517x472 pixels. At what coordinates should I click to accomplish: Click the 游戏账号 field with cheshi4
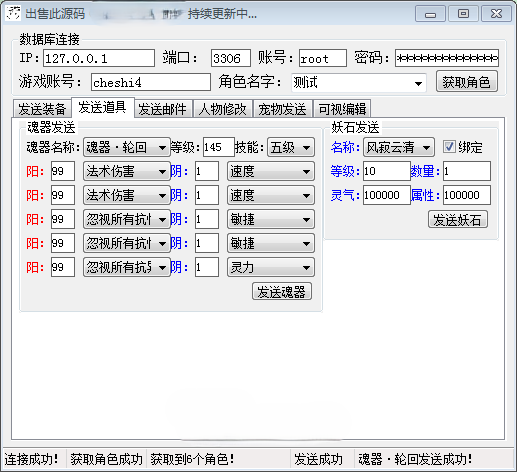tap(151, 82)
